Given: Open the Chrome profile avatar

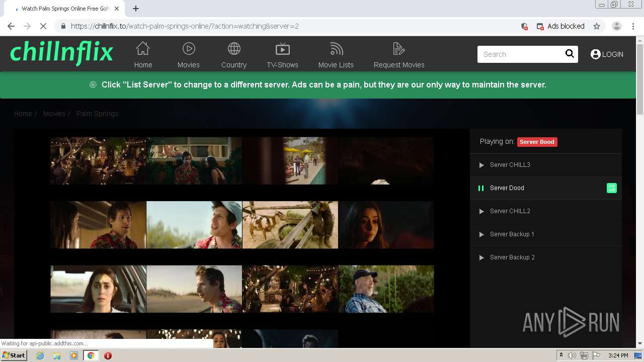Looking at the screenshot, I should coord(617,26).
